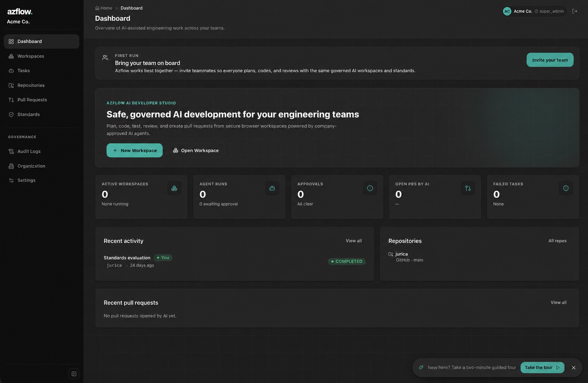The height and width of the screenshot is (383, 588).
Task: Click the Dashboard grid icon in sidebar
Action: point(11,42)
